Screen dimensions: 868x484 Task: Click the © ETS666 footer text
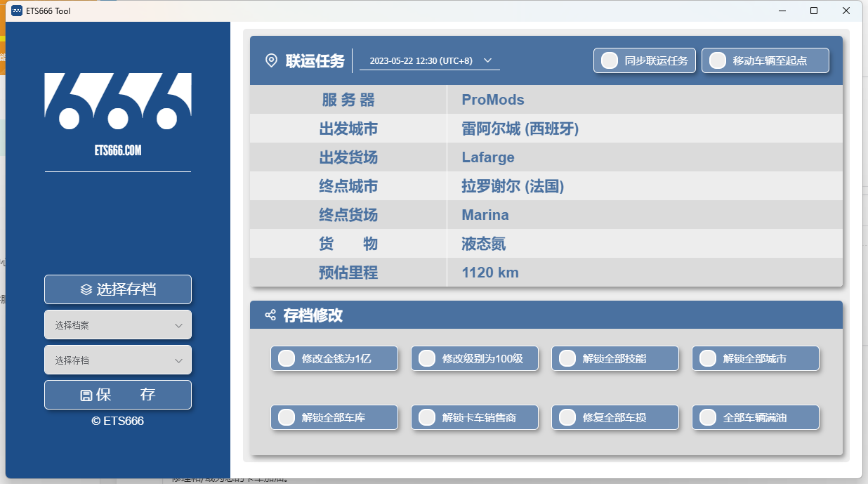[x=118, y=421]
